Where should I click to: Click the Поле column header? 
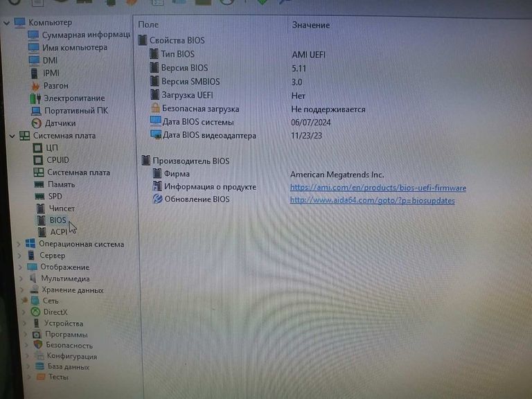[148, 25]
